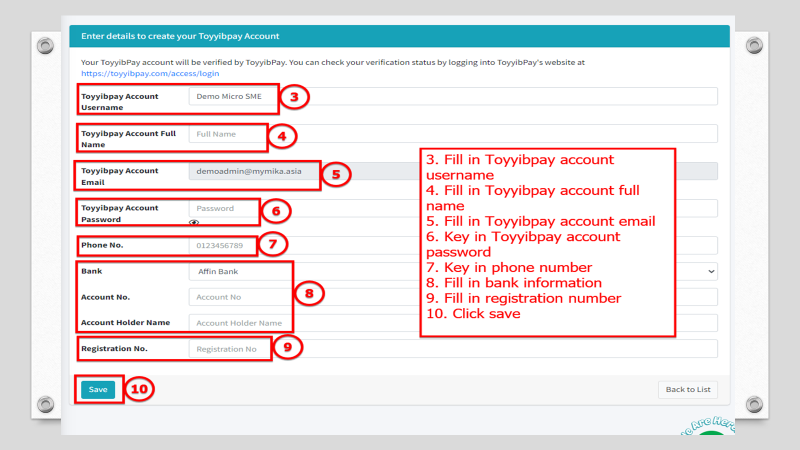This screenshot has width=800, height=450.
Task: Click the 'Bank' label text
Action: click(91, 271)
